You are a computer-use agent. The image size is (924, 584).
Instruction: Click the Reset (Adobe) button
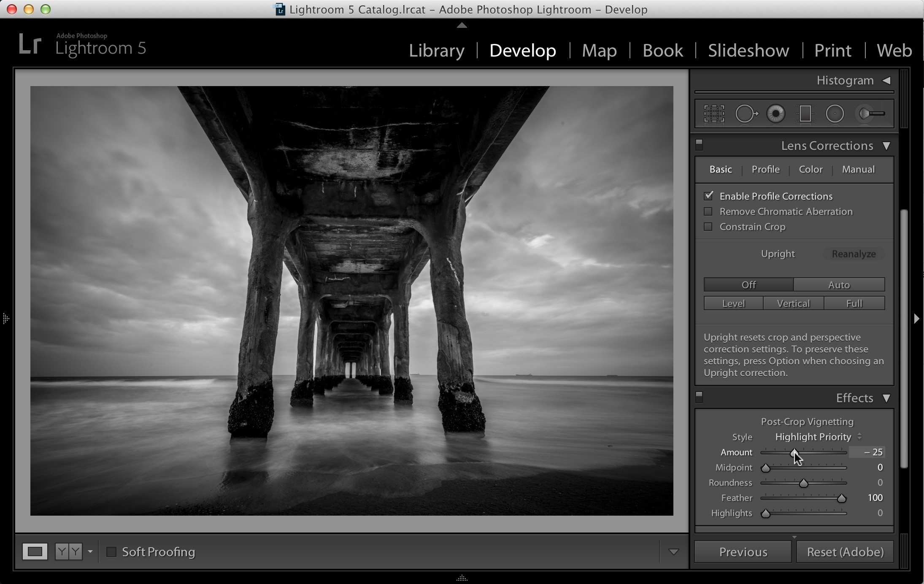tap(845, 552)
